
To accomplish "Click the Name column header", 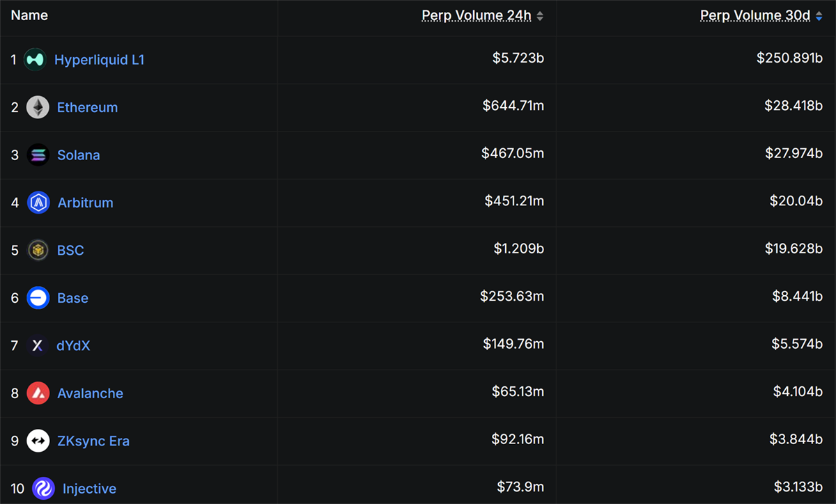I will (x=29, y=15).
